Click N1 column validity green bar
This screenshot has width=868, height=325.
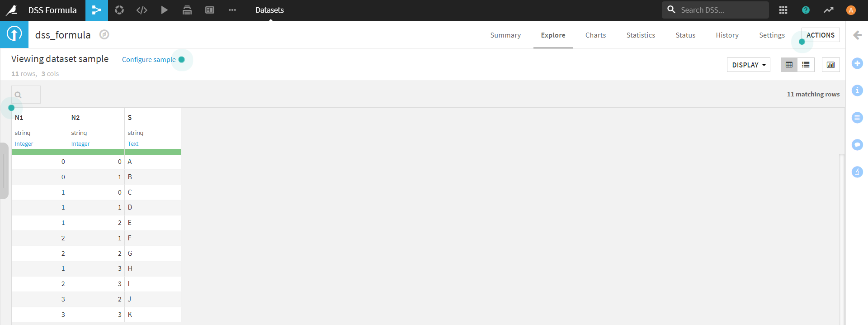[x=40, y=152]
